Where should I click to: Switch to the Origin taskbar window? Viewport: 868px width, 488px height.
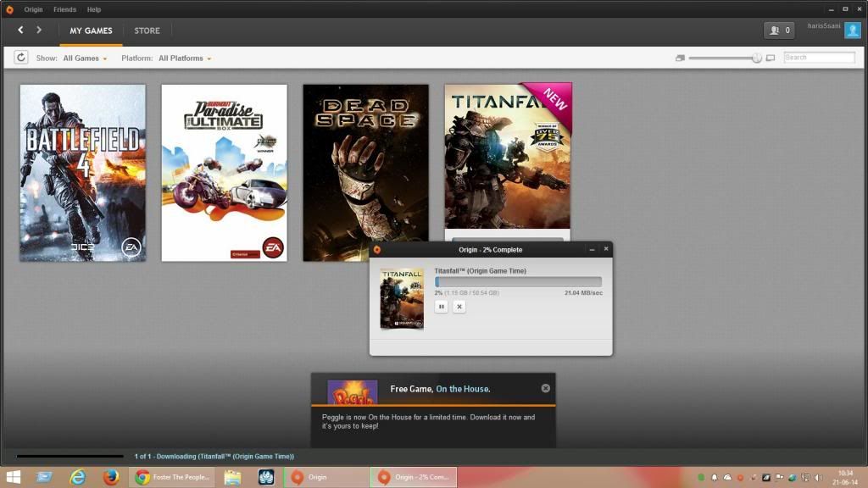coord(326,477)
